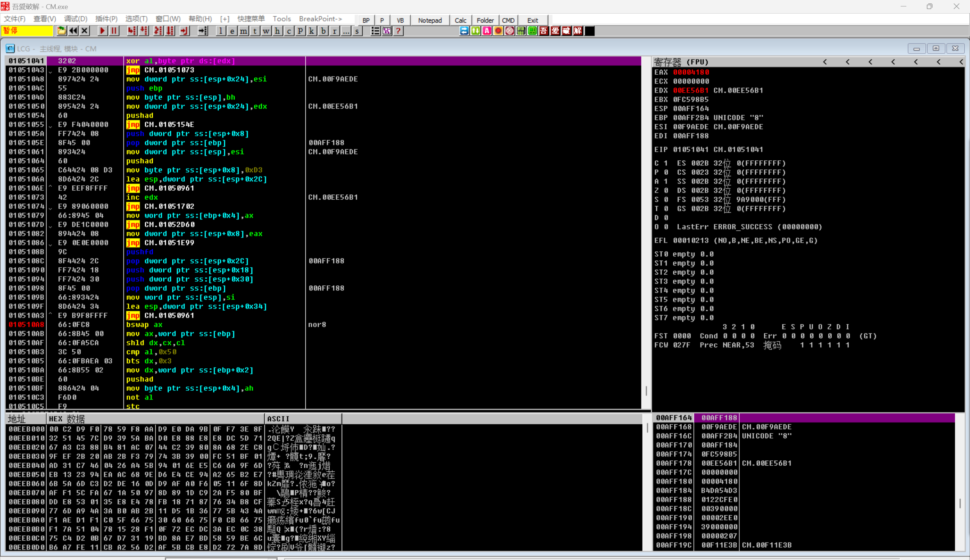Show Log window via 'l' button
Image resolution: width=970 pixels, height=560 pixels.
(221, 31)
